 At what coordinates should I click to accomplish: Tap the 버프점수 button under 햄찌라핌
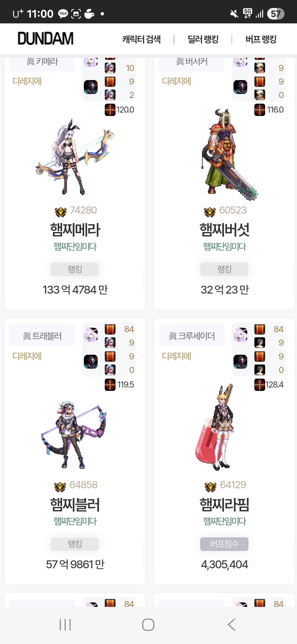click(x=224, y=544)
